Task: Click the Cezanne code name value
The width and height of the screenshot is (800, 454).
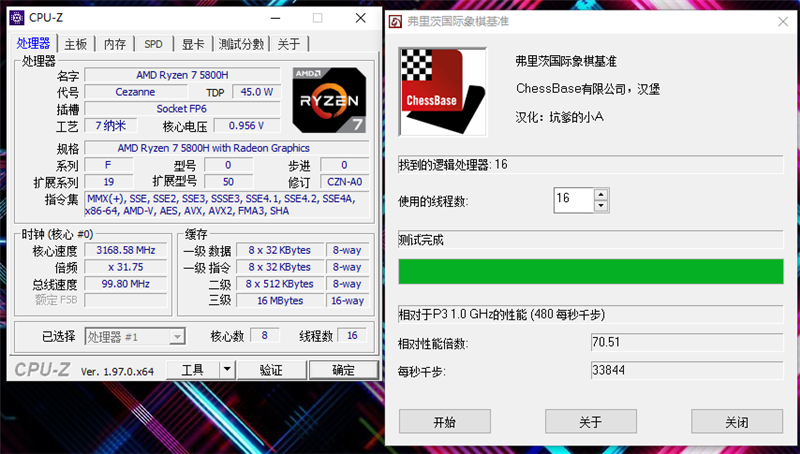Action: pos(135,92)
